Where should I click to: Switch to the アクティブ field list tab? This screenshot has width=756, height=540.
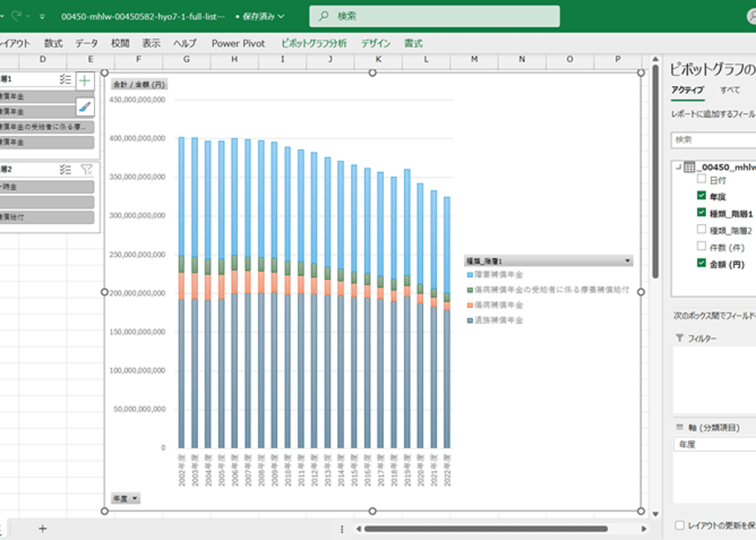(687, 90)
